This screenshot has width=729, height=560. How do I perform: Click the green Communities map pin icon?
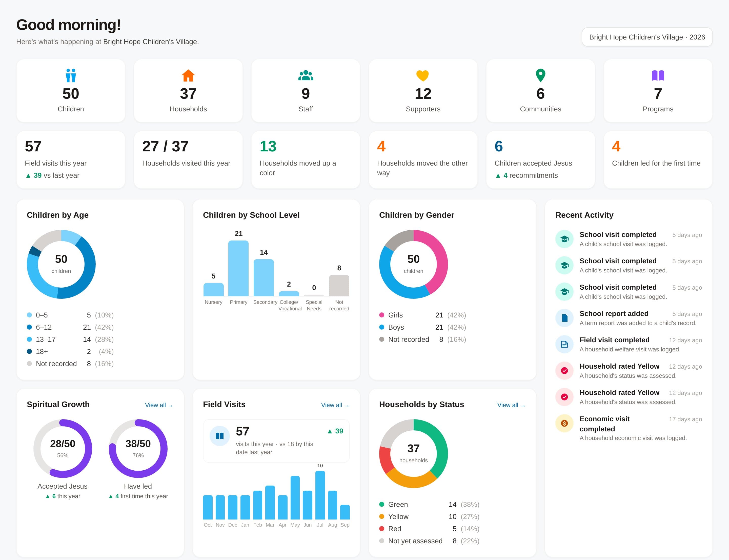540,75
